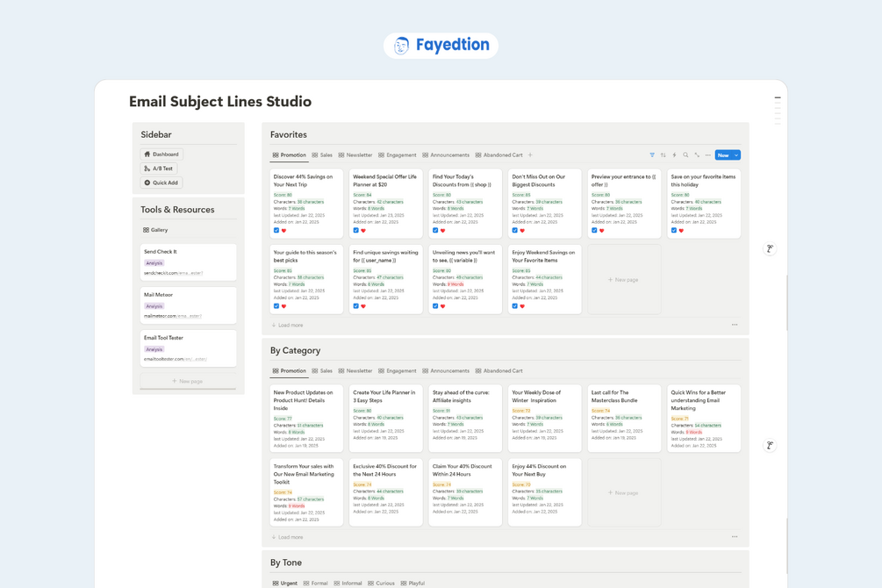Click heart icon on Discover 44% Savings card

coord(283,230)
